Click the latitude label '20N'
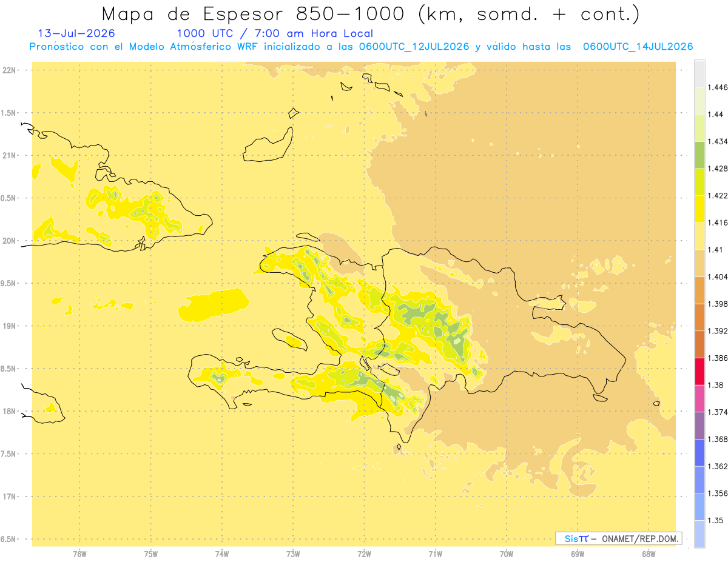The height and width of the screenshot is (562, 728). pyautogui.click(x=10, y=241)
